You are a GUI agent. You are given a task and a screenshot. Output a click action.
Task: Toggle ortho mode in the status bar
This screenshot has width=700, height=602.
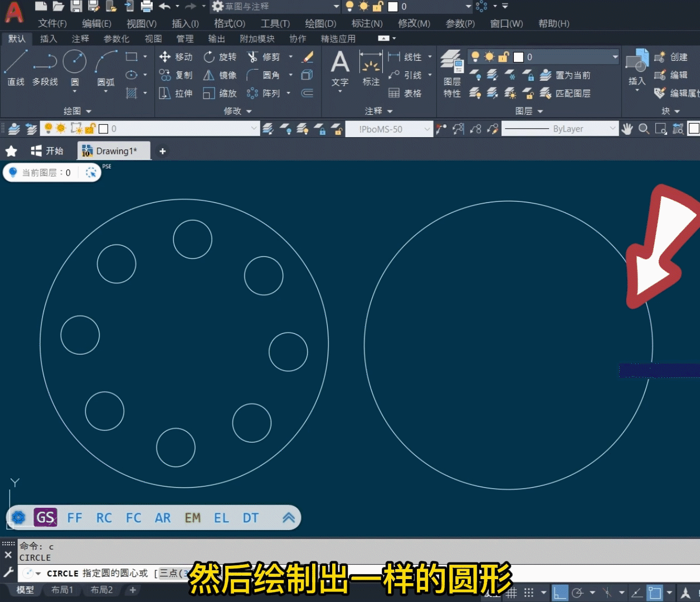coord(560,593)
